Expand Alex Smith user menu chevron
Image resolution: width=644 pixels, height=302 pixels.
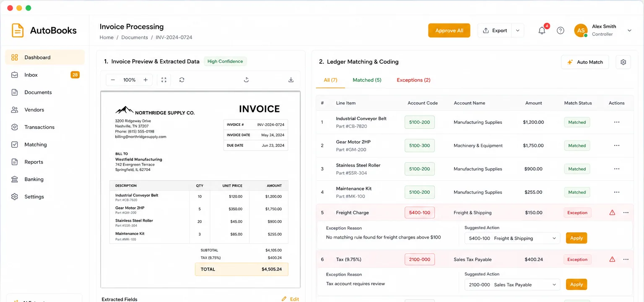pyautogui.click(x=629, y=31)
